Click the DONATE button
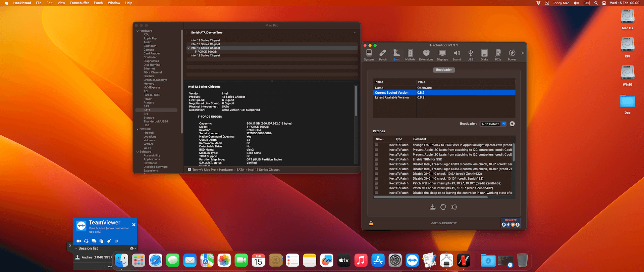The height and width of the screenshot is (272, 644). point(511,223)
